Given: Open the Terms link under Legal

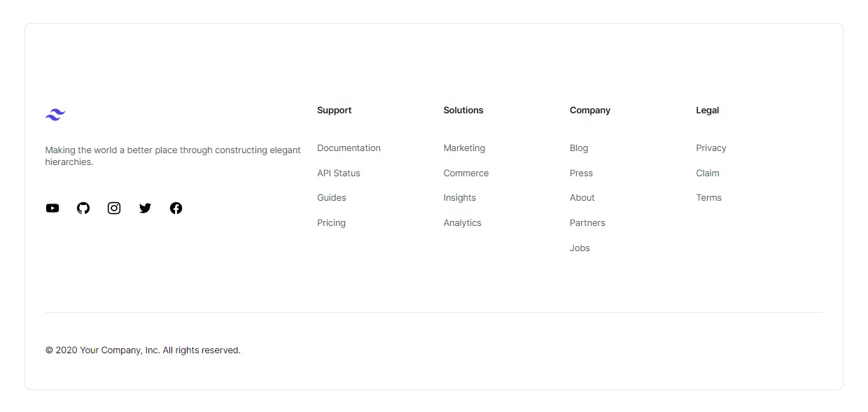Looking at the screenshot, I should pyautogui.click(x=708, y=197).
